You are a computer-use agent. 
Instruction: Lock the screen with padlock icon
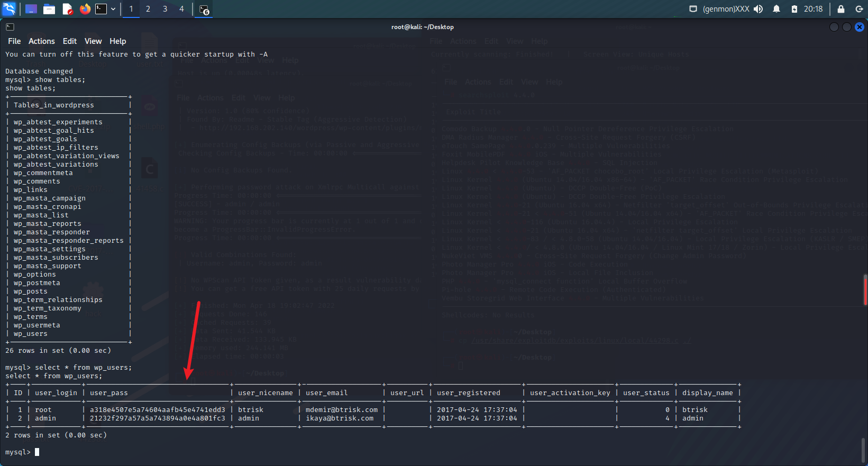840,9
